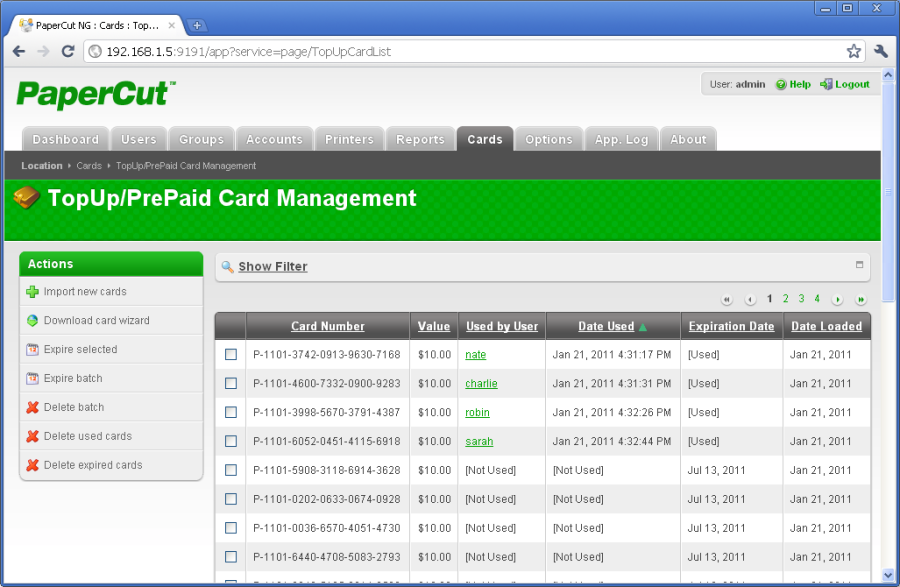This screenshot has height=587, width=900.
Task: Sort by the Value column header
Action: [434, 326]
